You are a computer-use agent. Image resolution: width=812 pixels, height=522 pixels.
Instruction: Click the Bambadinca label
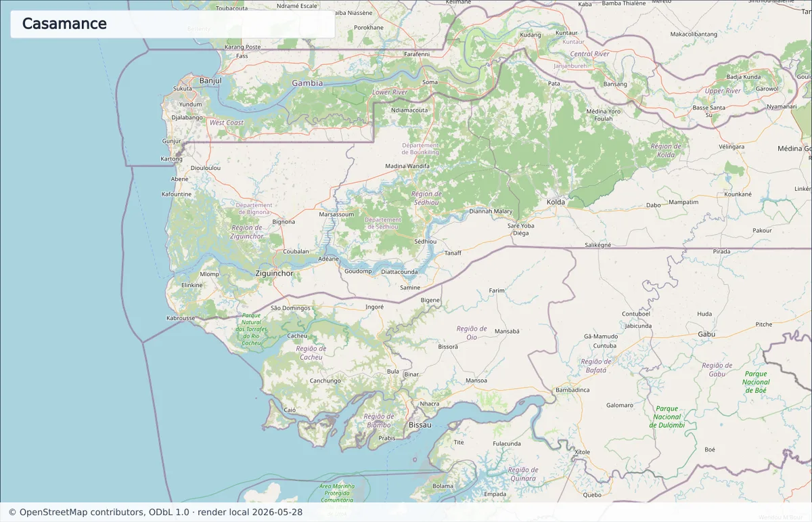pyautogui.click(x=572, y=390)
